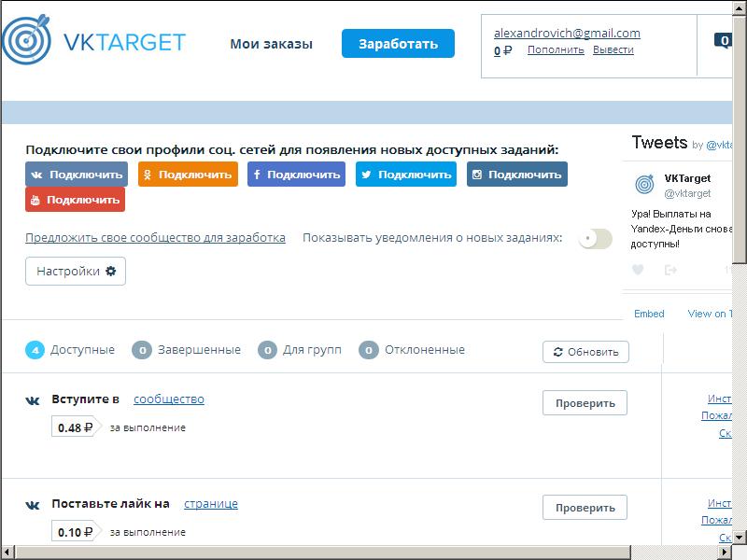Click VK icon beside Поставьте лайк task
Image resolution: width=747 pixels, height=560 pixels.
pyautogui.click(x=33, y=505)
